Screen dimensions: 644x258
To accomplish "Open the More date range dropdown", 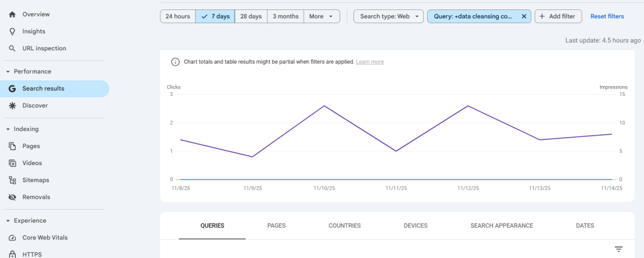I will (x=321, y=16).
